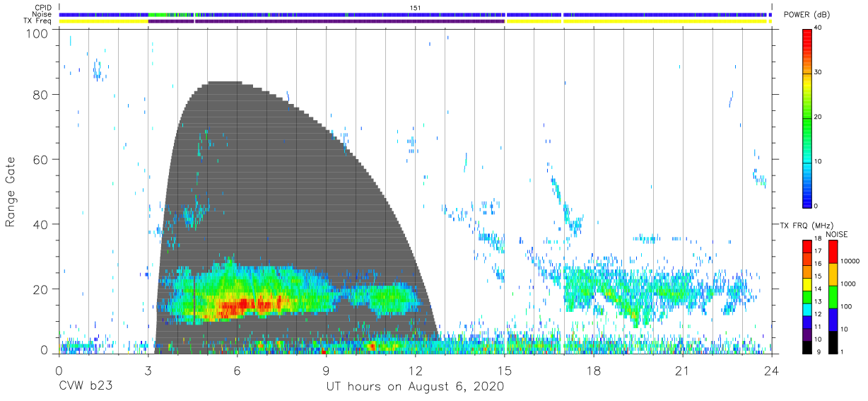Screen dimensions: 868x401
Task: Click the POWER (dB) colorbar
Action: coord(807,117)
